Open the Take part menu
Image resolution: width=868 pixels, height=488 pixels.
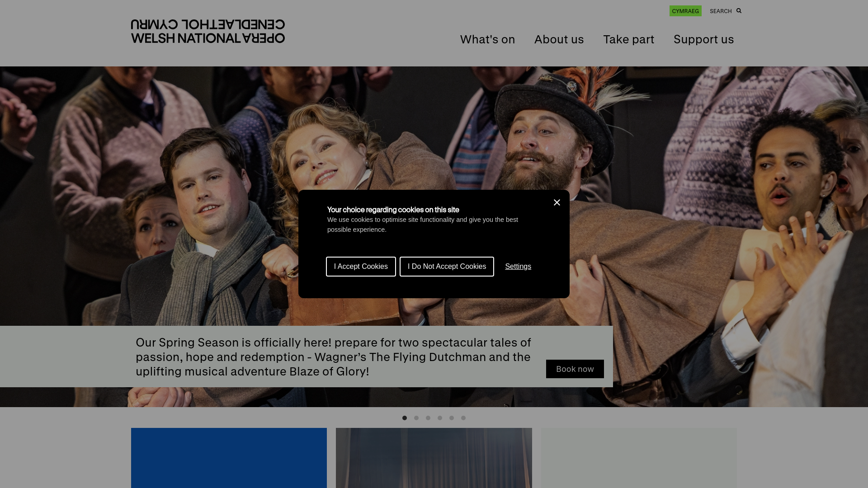click(x=628, y=39)
